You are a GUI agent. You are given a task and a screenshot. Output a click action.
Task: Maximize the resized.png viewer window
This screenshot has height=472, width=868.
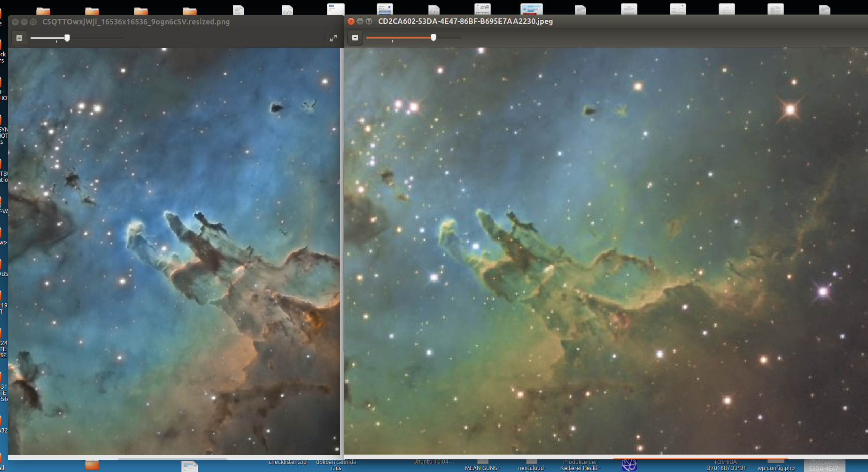[x=33, y=22]
